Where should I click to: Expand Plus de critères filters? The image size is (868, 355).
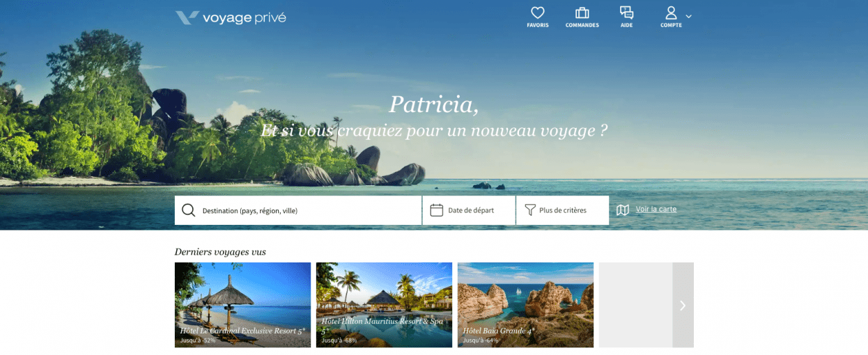[563, 210]
